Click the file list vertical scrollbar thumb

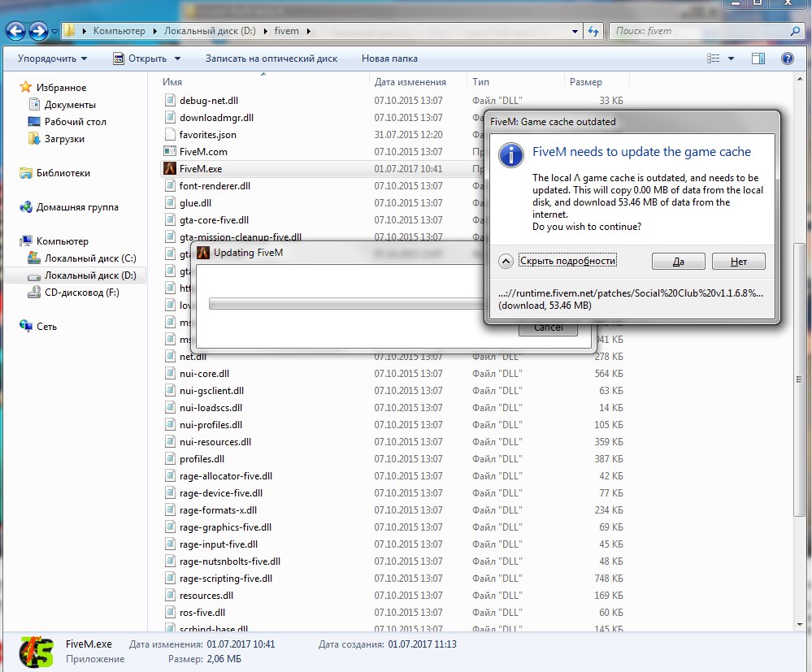[799, 379]
